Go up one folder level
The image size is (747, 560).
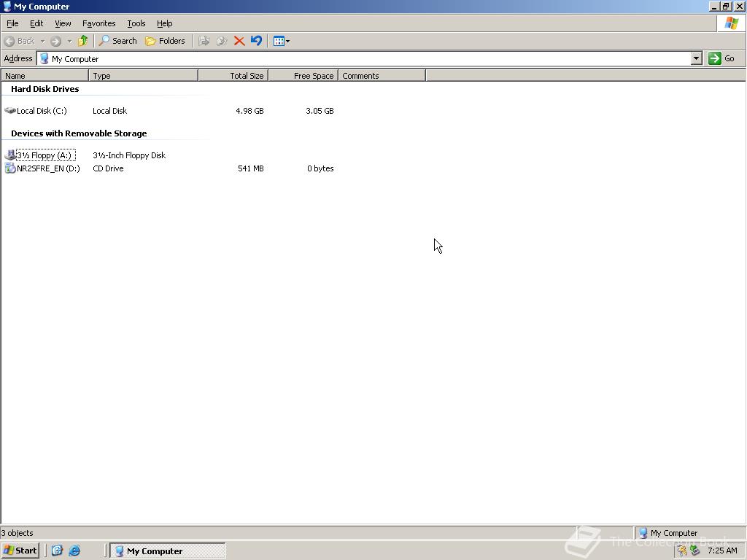[83, 41]
